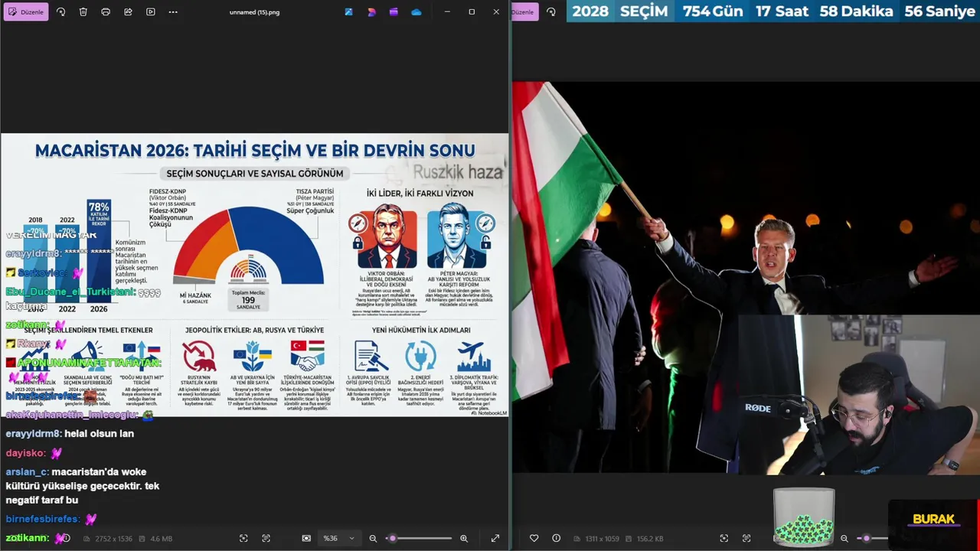This screenshot has width=980, height=551.
Task: Expand the %36 zoom level dropdown
Action: tap(338, 538)
